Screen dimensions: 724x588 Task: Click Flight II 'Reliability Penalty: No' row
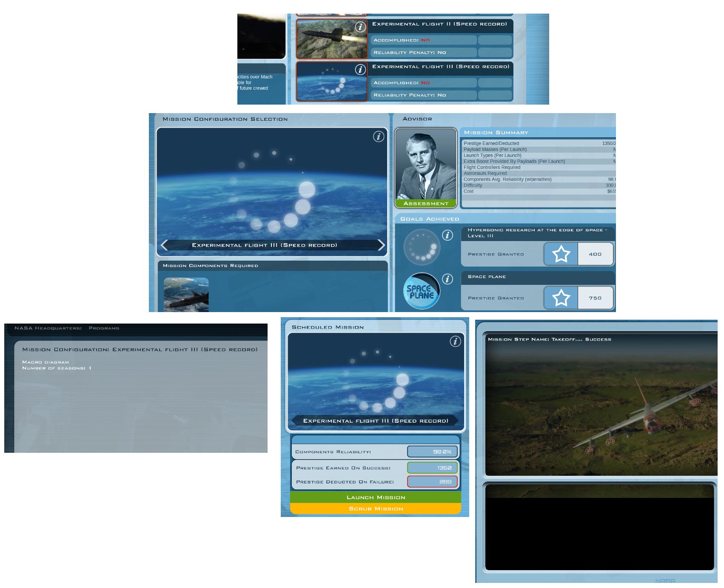coord(424,53)
